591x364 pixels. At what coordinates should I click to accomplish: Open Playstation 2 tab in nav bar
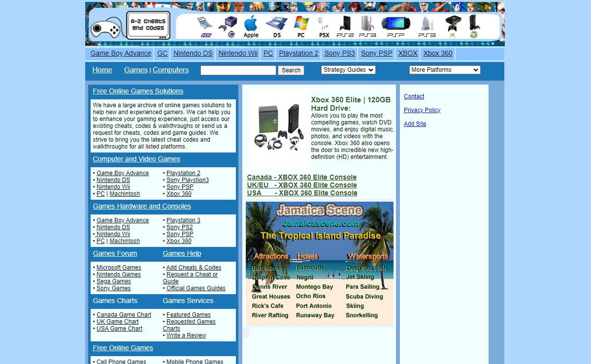click(298, 54)
